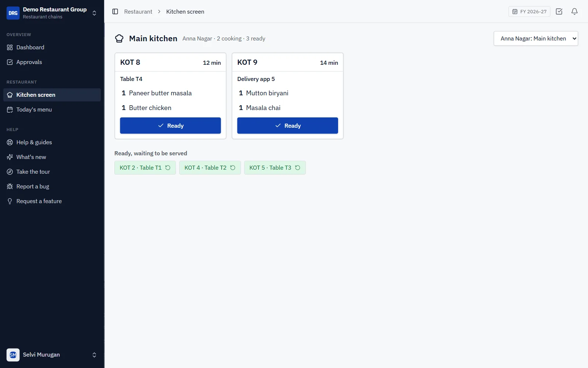
Task: Open Help & guides
Action: 52,142
